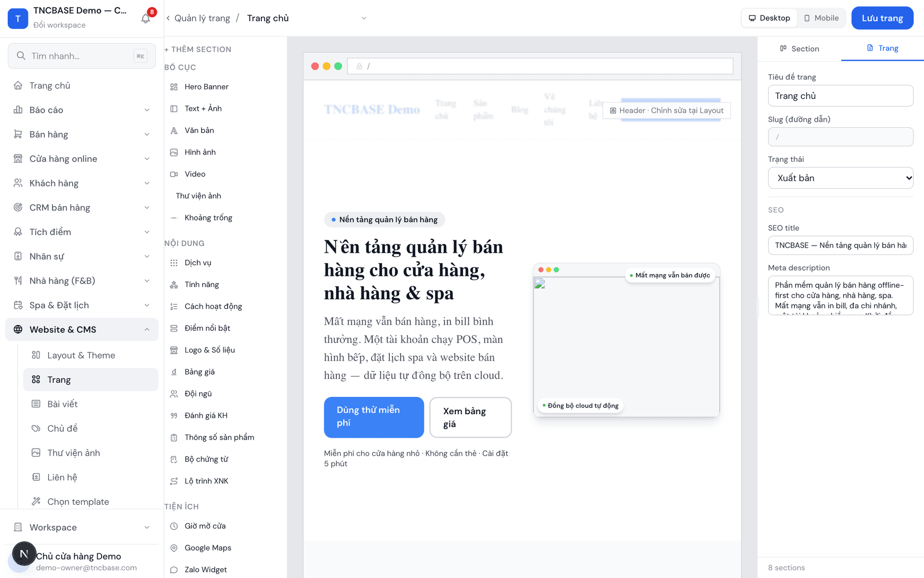Switch to the Section tab
Image resolution: width=924 pixels, height=578 pixels.
click(799, 49)
